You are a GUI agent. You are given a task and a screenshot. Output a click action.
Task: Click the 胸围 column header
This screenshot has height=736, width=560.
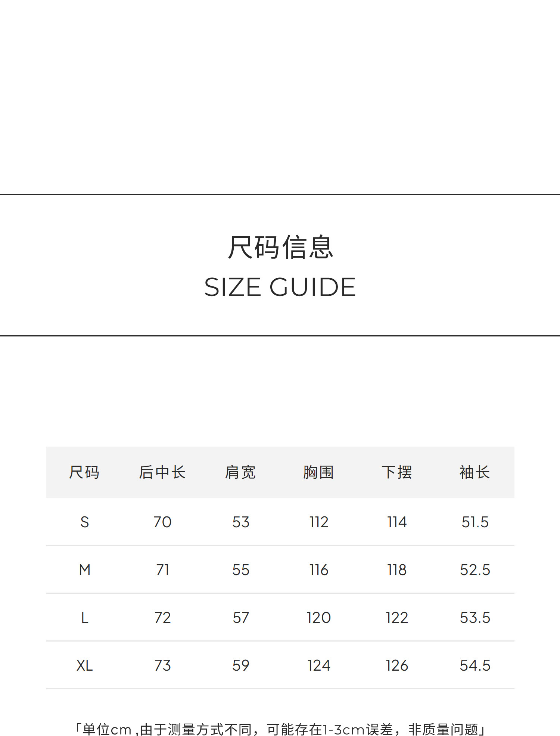[318, 472]
